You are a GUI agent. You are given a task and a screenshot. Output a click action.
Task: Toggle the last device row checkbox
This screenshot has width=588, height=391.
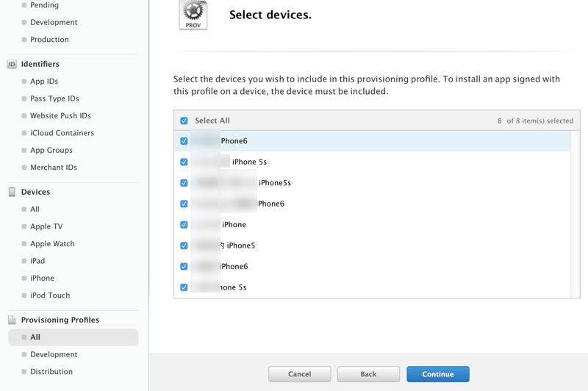pos(184,287)
